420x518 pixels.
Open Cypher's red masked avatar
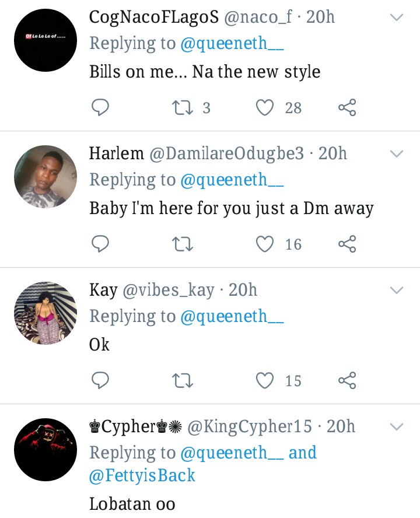coord(45,450)
